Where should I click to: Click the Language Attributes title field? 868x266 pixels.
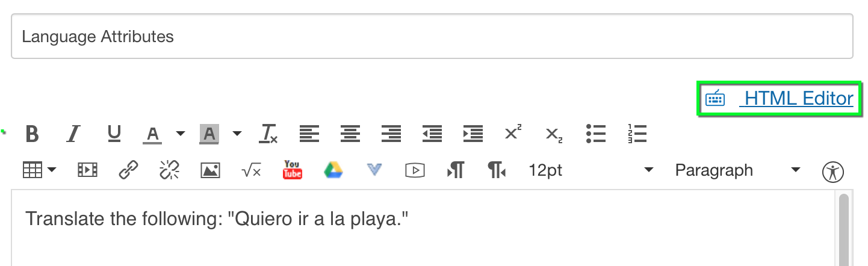(x=432, y=37)
